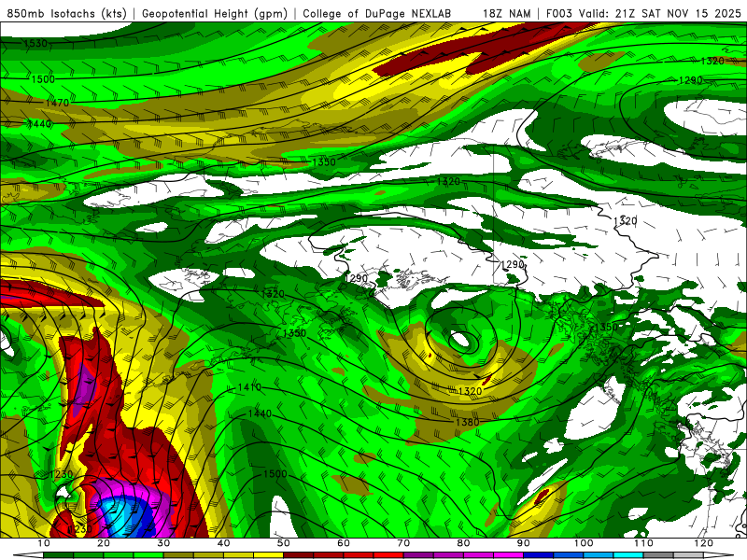
Task: Click the color scale value 20
Action: click(x=104, y=543)
